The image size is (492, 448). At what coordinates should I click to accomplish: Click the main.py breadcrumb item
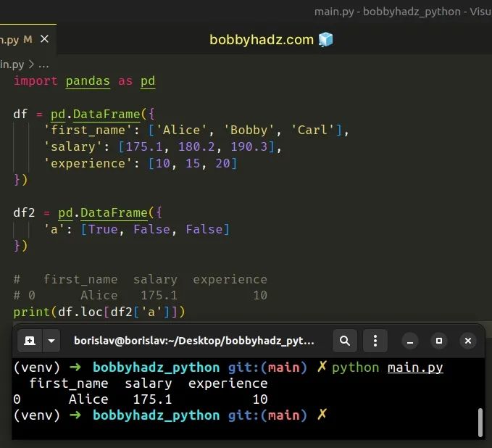(x=12, y=65)
